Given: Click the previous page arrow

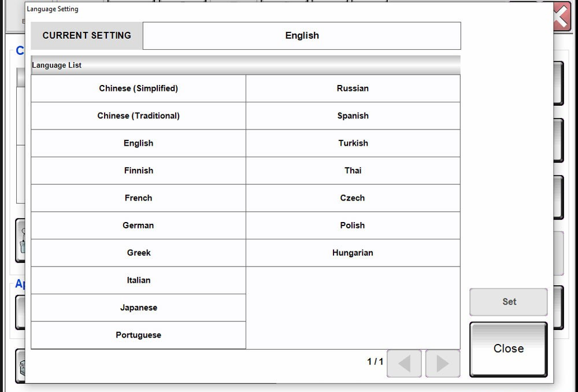Looking at the screenshot, I should pyautogui.click(x=404, y=364).
